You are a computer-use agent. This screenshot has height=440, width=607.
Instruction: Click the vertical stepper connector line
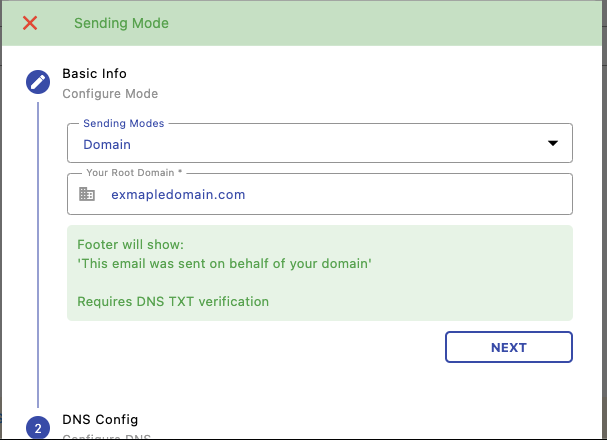(38, 250)
